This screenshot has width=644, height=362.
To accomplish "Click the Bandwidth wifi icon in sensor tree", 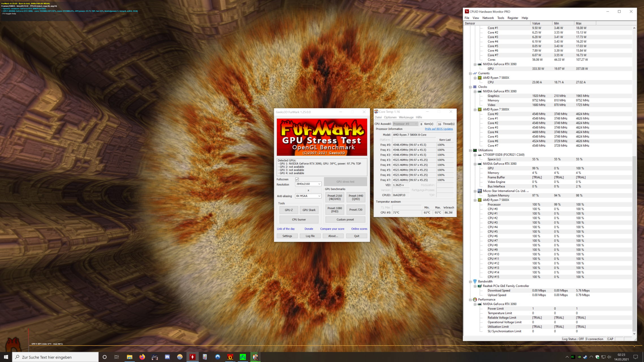I will tap(475, 281).
